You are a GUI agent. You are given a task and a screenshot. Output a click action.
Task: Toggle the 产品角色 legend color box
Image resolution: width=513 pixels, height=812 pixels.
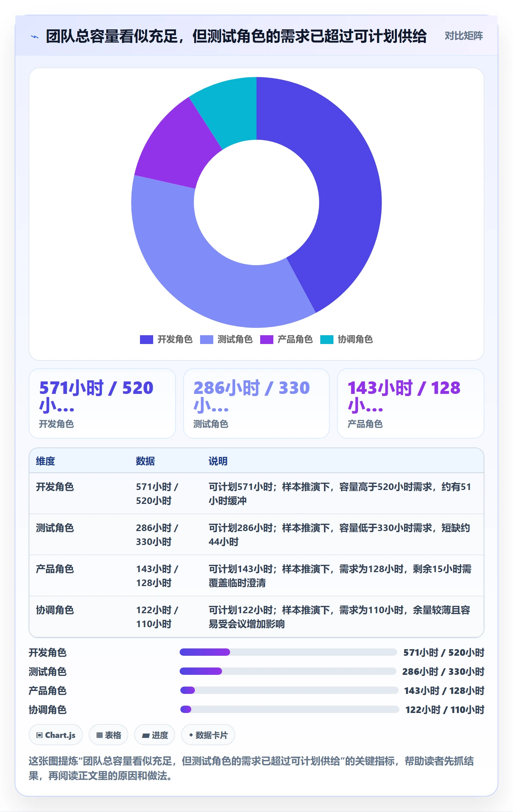pos(266,340)
